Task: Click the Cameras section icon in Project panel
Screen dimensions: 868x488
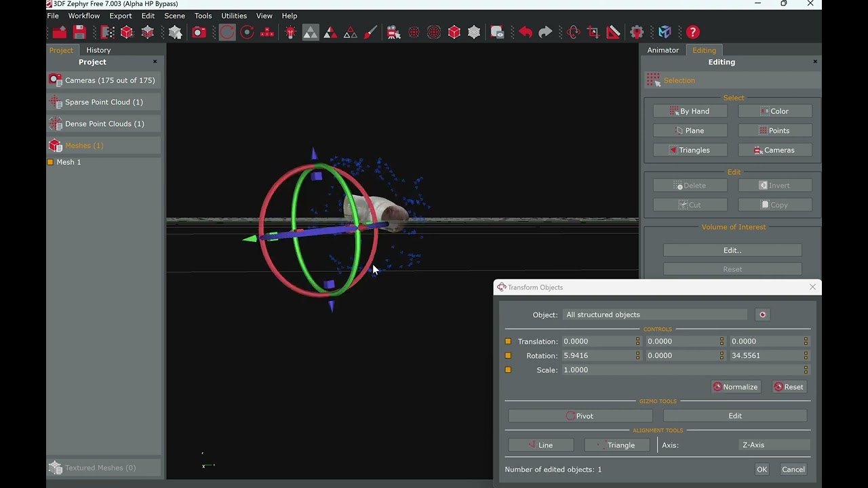Action: [56, 80]
